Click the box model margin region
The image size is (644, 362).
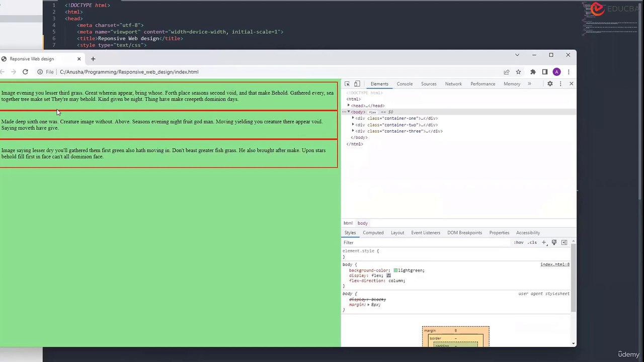click(x=456, y=330)
